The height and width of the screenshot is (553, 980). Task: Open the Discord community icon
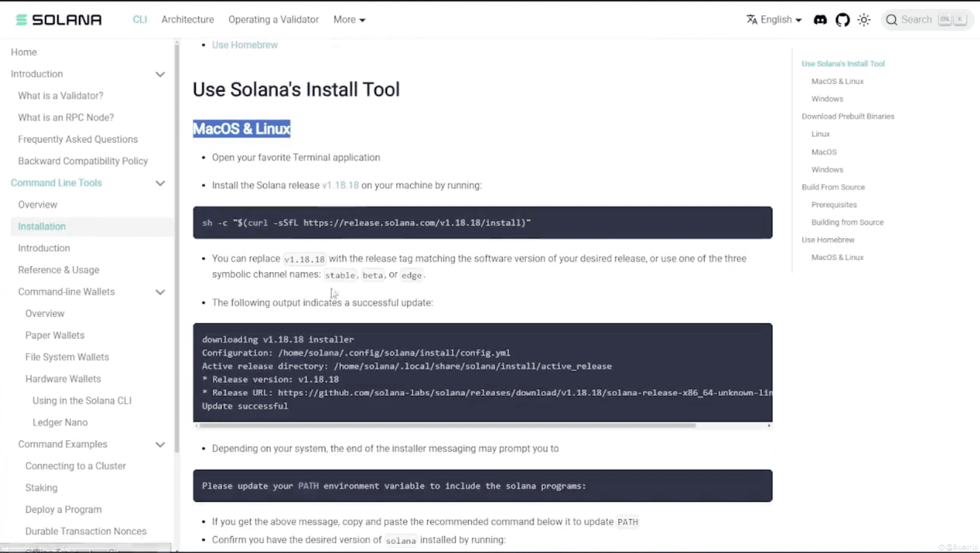click(x=820, y=19)
